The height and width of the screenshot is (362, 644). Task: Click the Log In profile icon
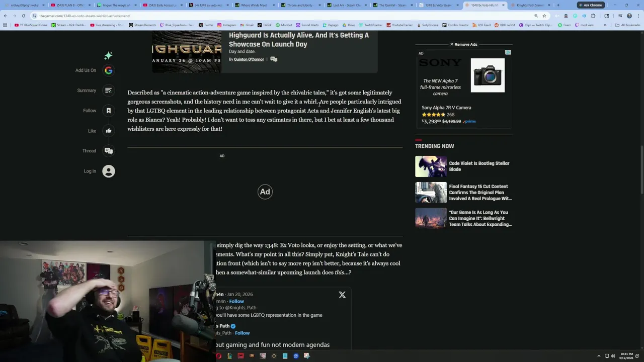(x=108, y=171)
